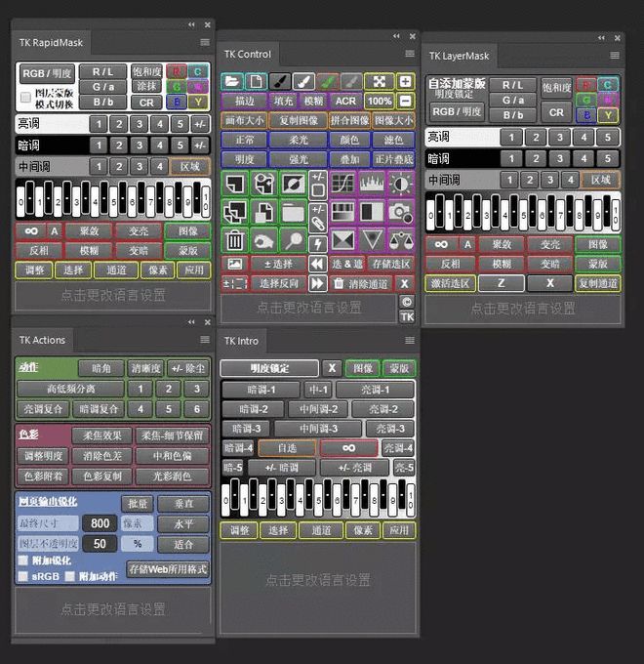Image resolution: width=644 pixels, height=664 pixels.
Task: Click the envelope-shaped icon in TK Control
Action: coord(343,240)
